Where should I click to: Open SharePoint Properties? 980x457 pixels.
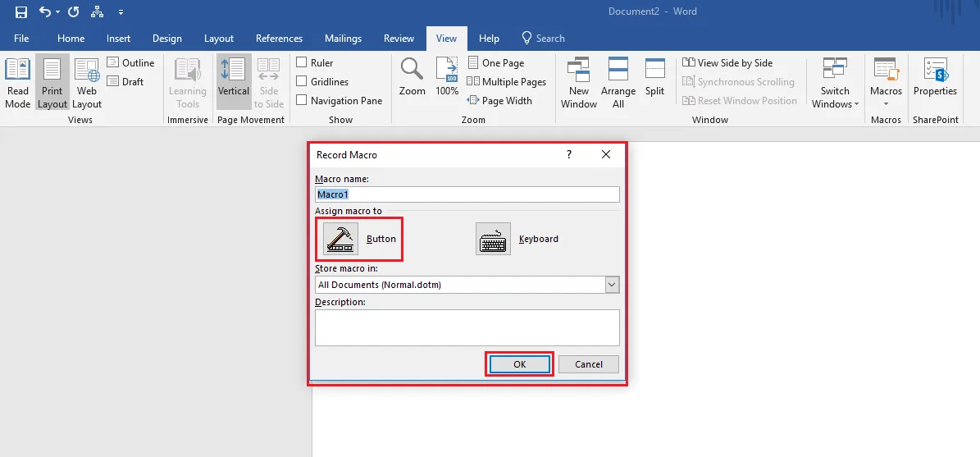935,78
